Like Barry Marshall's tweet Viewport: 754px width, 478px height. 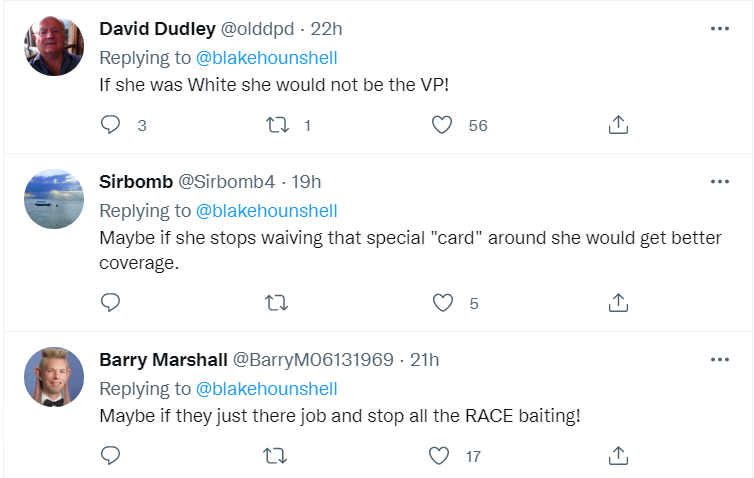point(441,456)
